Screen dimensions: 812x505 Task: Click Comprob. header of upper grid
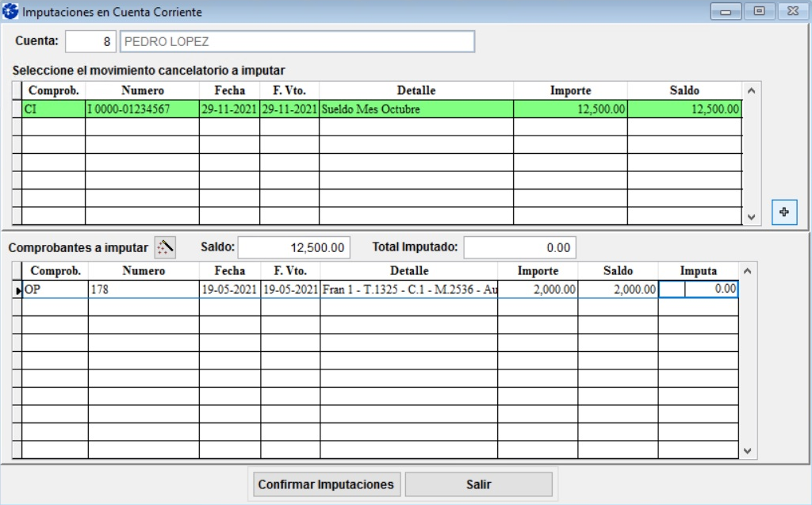pos(53,90)
